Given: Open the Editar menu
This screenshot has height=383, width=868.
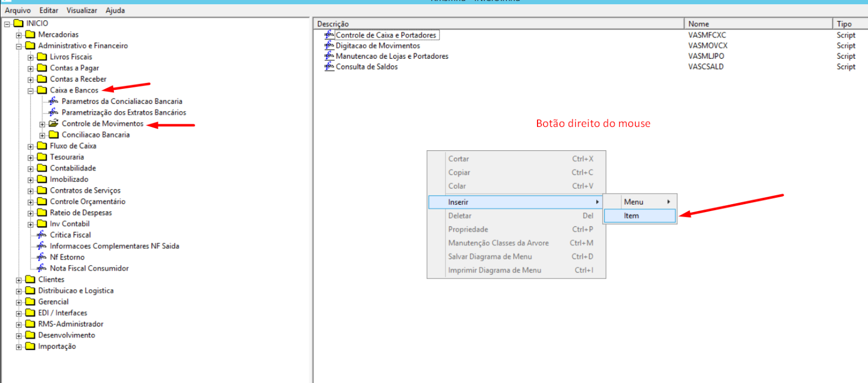Looking at the screenshot, I should tap(49, 10).
